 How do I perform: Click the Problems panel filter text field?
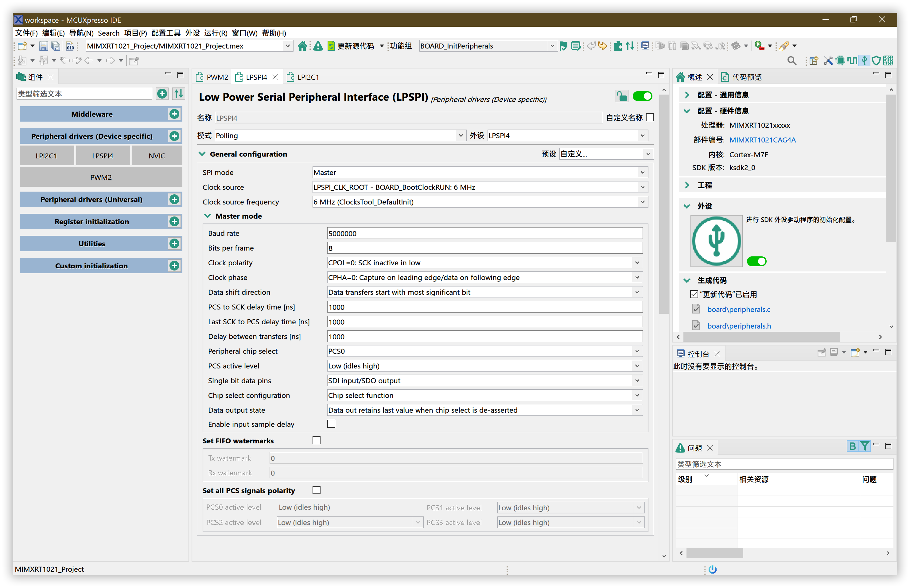(784, 464)
